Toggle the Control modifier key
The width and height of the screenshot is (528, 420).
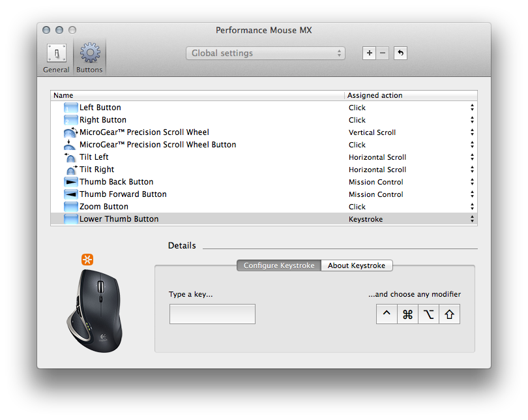coord(387,314)
